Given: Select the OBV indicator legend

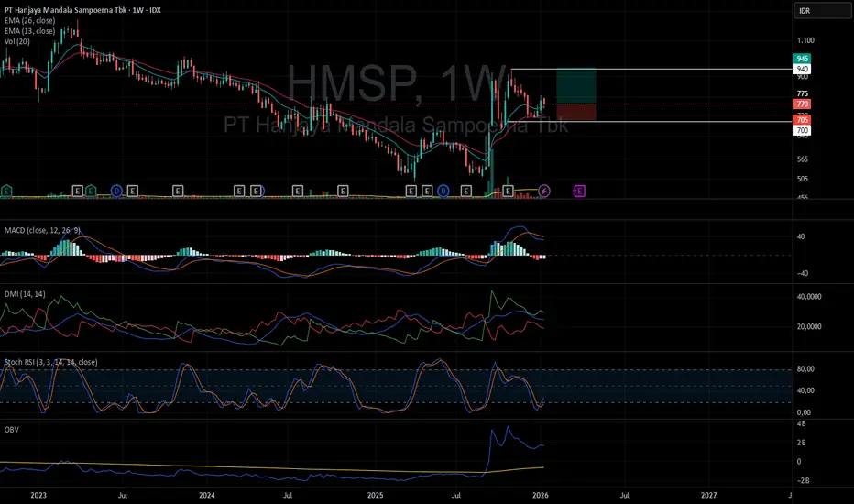Looking at the screenshot, I should [11, 430].
